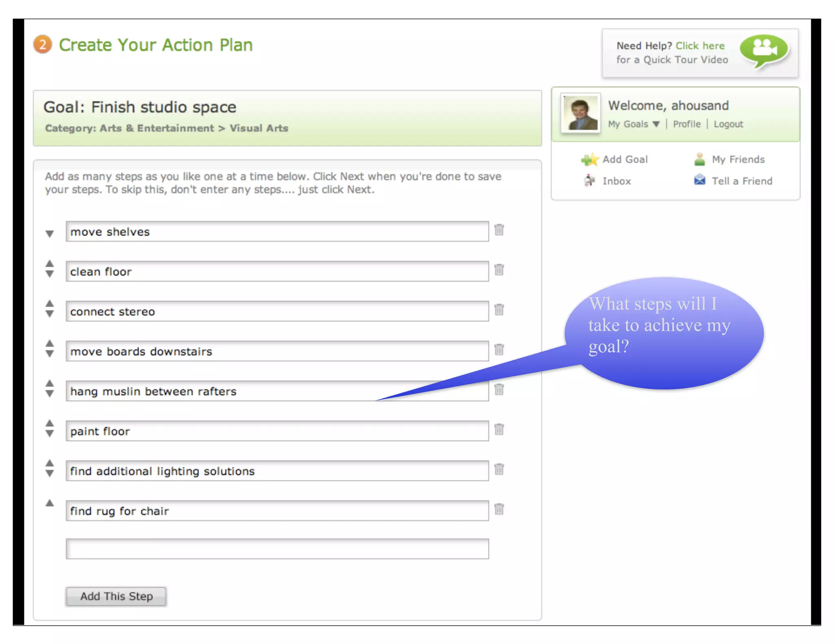Expand the My Goals dropdown arrow
The width and height of the screenshot is (834, 644).
pos(656,124)
